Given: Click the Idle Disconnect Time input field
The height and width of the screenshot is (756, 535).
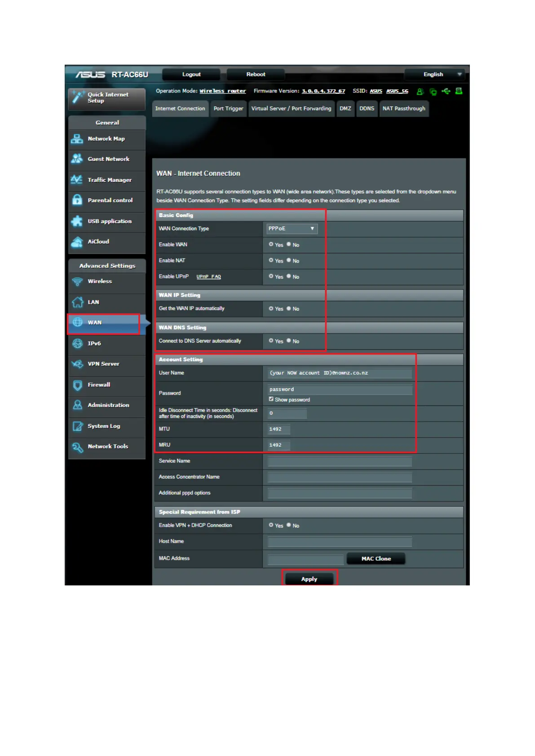Looking at the screenshot, I should click(x=287, y=413).
